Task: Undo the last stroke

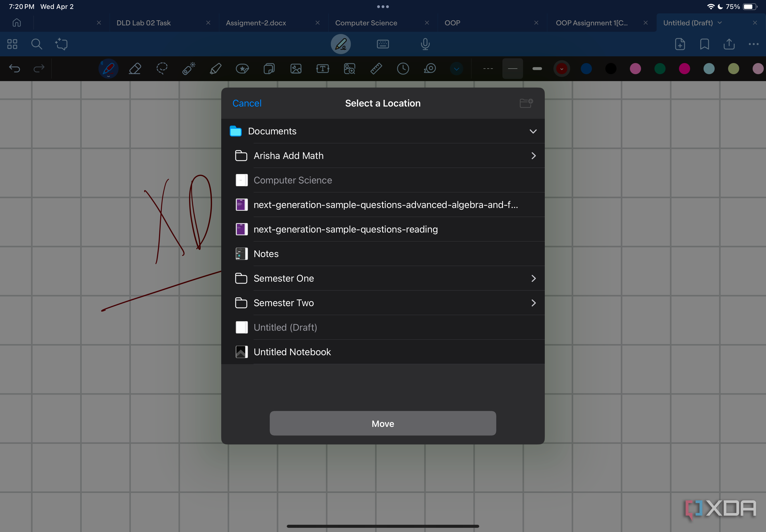Action: coord(14,69)
